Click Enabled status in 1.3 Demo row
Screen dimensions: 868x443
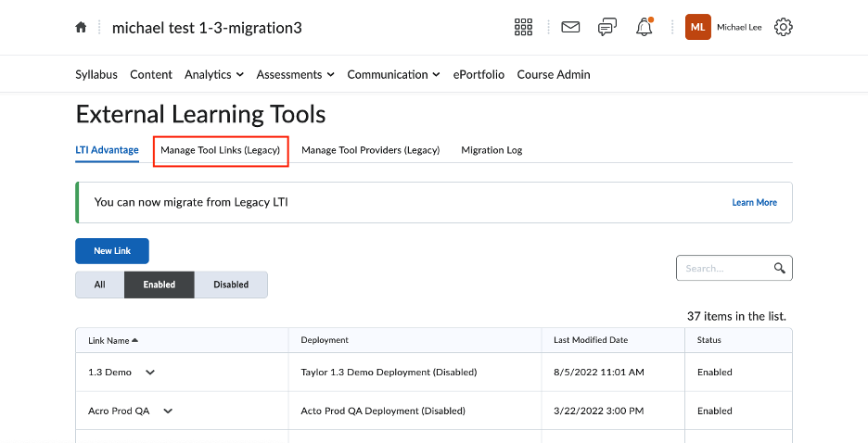point(715,373)
